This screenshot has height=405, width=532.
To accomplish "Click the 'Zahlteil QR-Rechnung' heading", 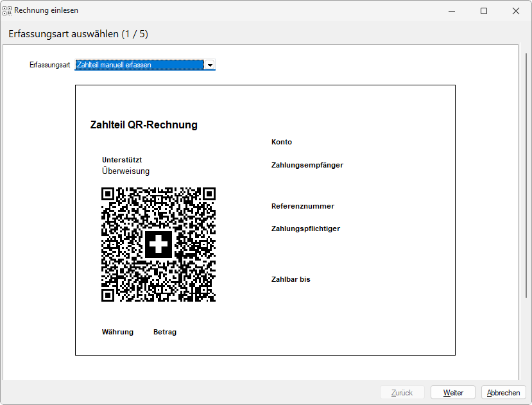I will [x=144, y=125].
